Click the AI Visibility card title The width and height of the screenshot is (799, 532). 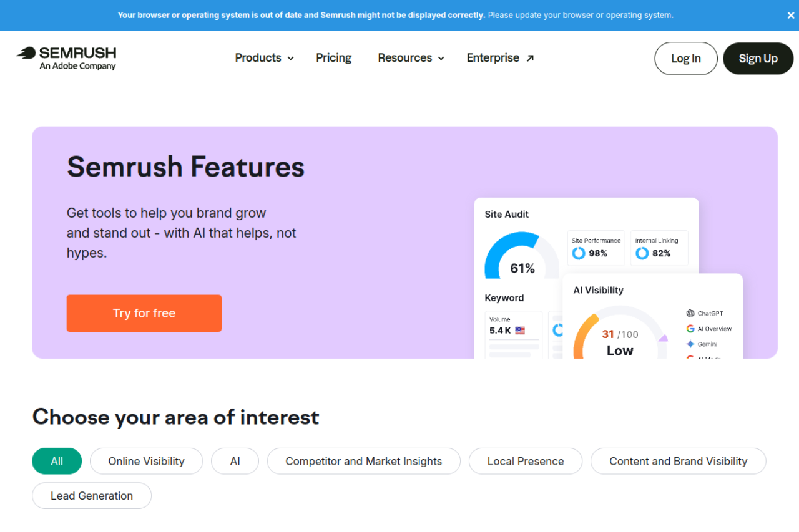tap(598, 290)
